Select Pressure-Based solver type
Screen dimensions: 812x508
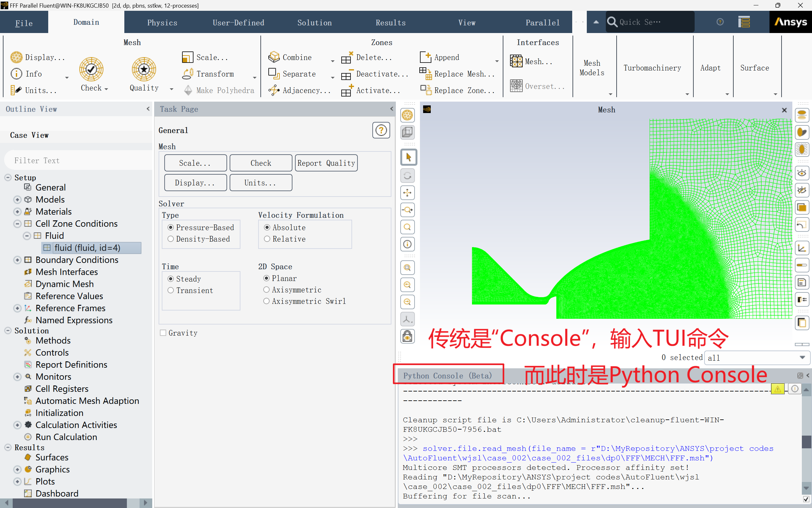171,228
